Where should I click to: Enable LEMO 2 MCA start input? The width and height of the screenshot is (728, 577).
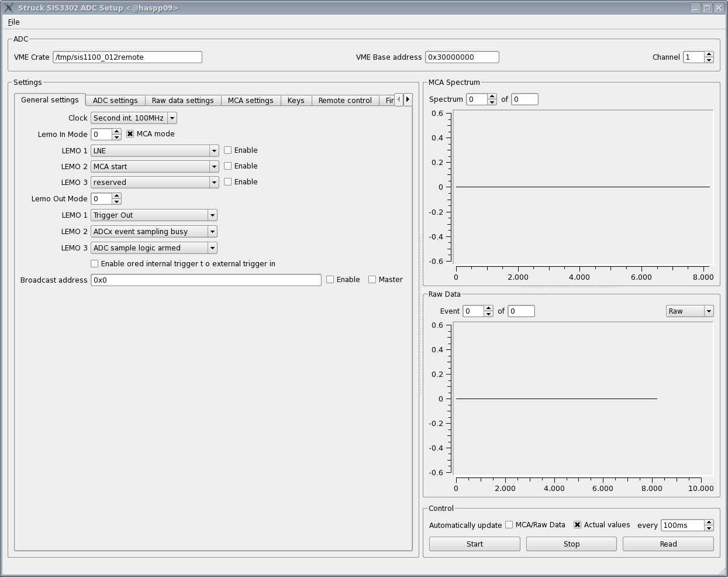[x=227, y=166]
